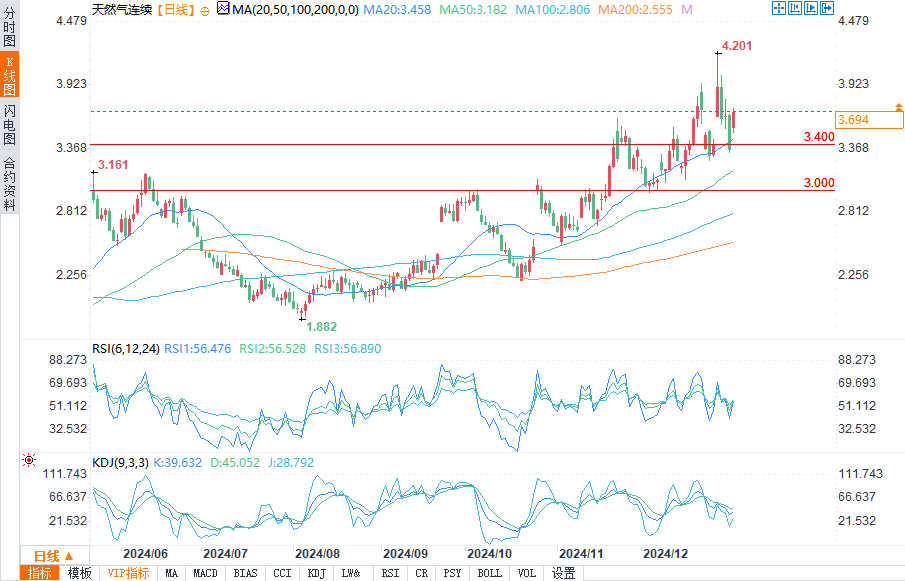Toggle the RSI indicator at the bottom bar
The image size is (905, 581).
(391, 573)
